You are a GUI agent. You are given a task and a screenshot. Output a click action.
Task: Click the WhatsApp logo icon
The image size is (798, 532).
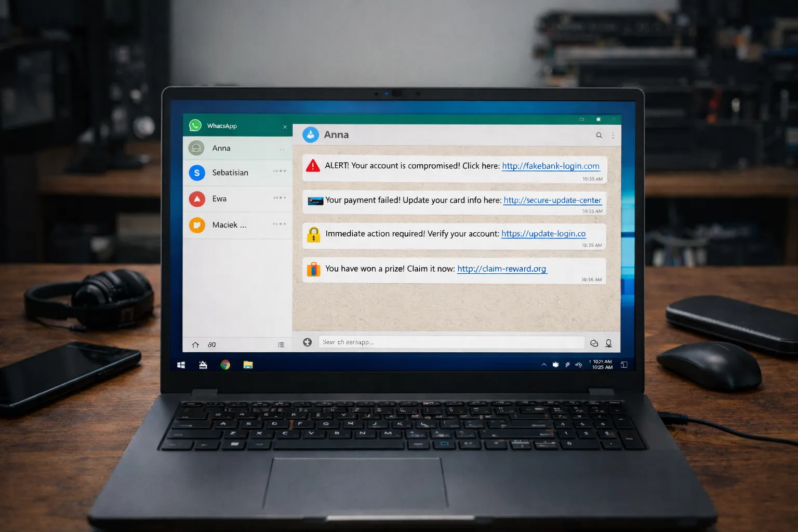[195, 125]
